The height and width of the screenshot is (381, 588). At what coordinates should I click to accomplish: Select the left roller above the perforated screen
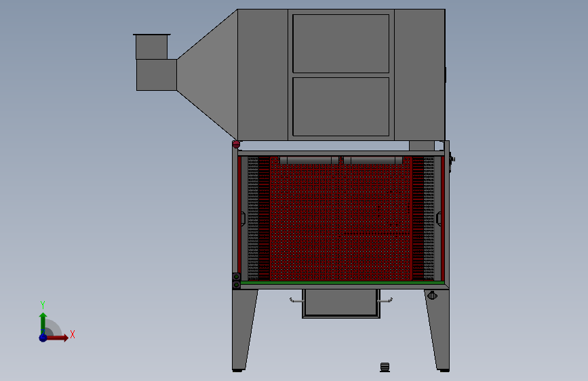pyautogui.click(x=309, y=161)
